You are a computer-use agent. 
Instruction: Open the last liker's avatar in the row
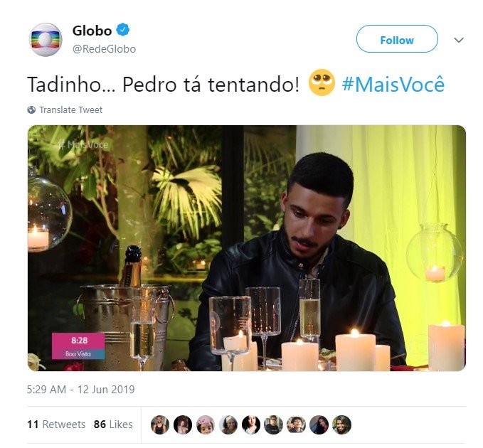[342, 425]
